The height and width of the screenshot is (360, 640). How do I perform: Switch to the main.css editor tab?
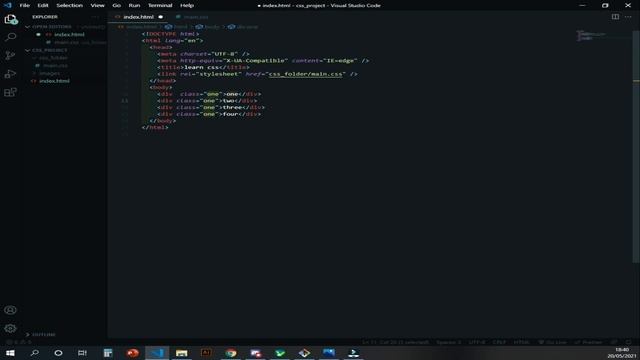[192, 17]
